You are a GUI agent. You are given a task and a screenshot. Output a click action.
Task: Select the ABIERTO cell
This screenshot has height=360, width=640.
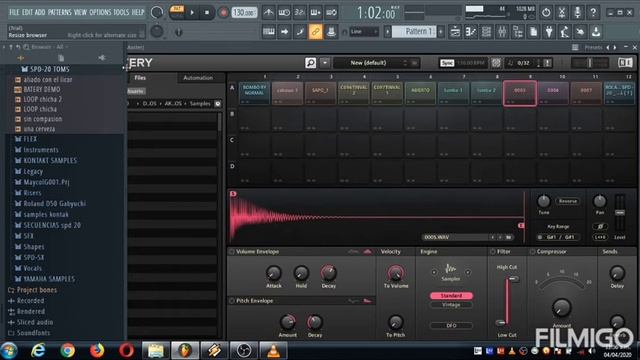(420, 93)
